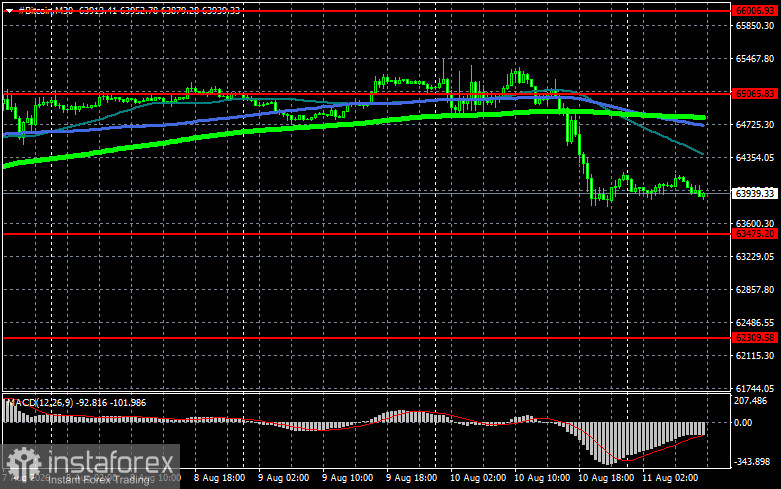Click the 207.486 MACD scale value
This screenshot has width=781, height=489.
750,400
